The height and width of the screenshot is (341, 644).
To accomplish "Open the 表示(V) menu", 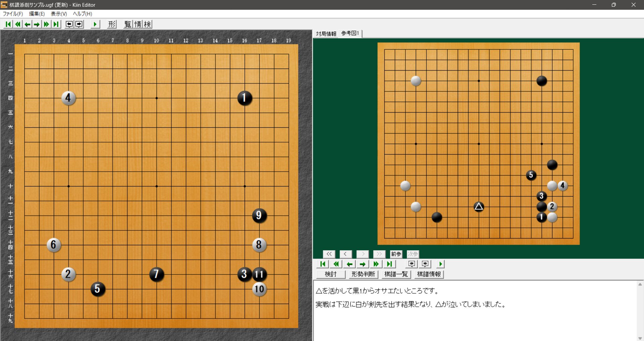I will (x=59, y=14).
